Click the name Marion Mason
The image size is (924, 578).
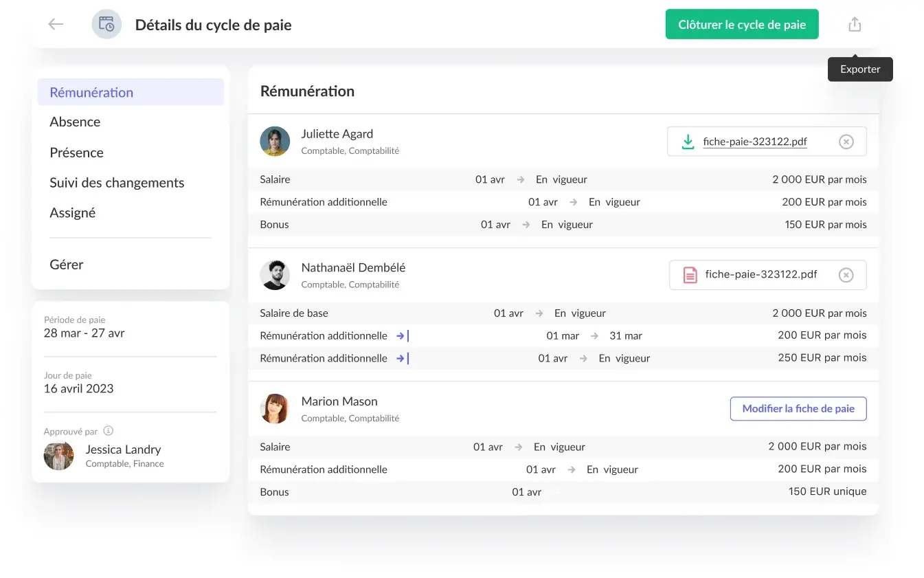point(339,401)
